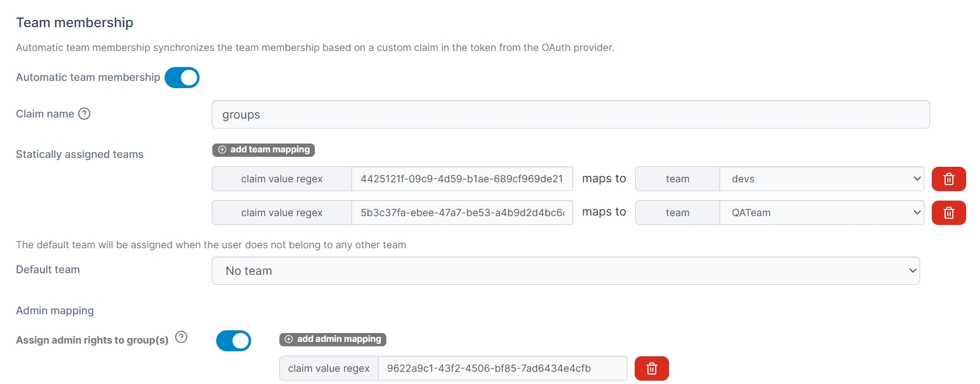Image resolution: width=980 pixels, height=384 pixels.
Task: Click claim value regex label in devs row
Action: [x=282, y=179]
